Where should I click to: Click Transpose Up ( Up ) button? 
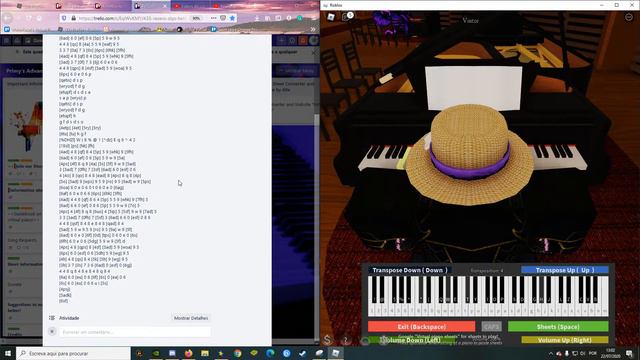pyautogui.click(x=565, y=270)
